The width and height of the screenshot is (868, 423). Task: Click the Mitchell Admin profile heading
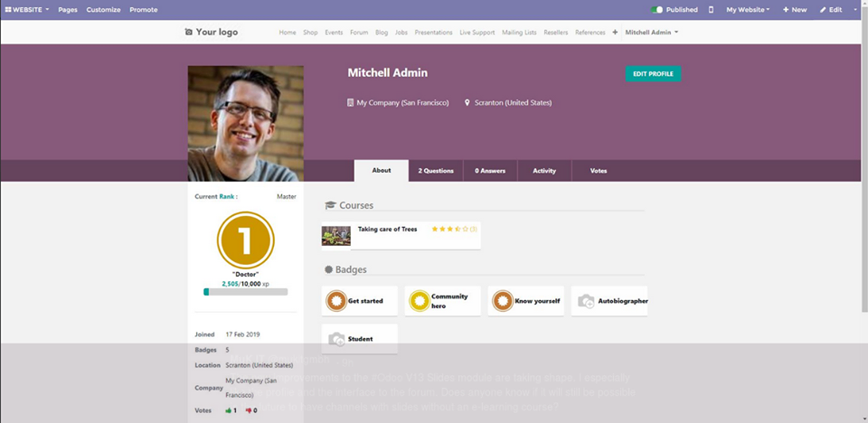coord(388,73)
